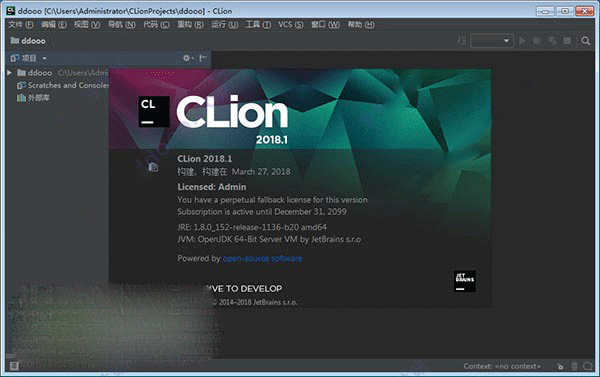Image resolution: width=600 pixels, height=377 pixels.
Task: Click the Debug bug icon
Action: 537,41
